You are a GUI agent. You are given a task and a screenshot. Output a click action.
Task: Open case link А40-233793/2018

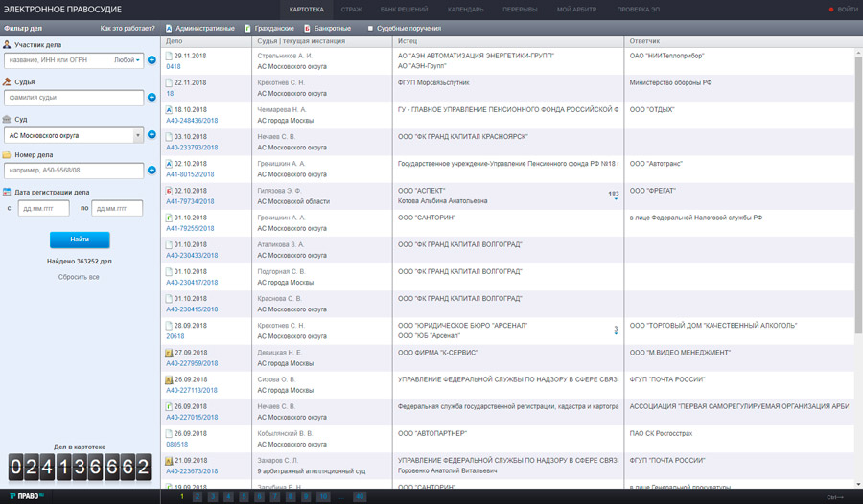(x=192, y=148)
